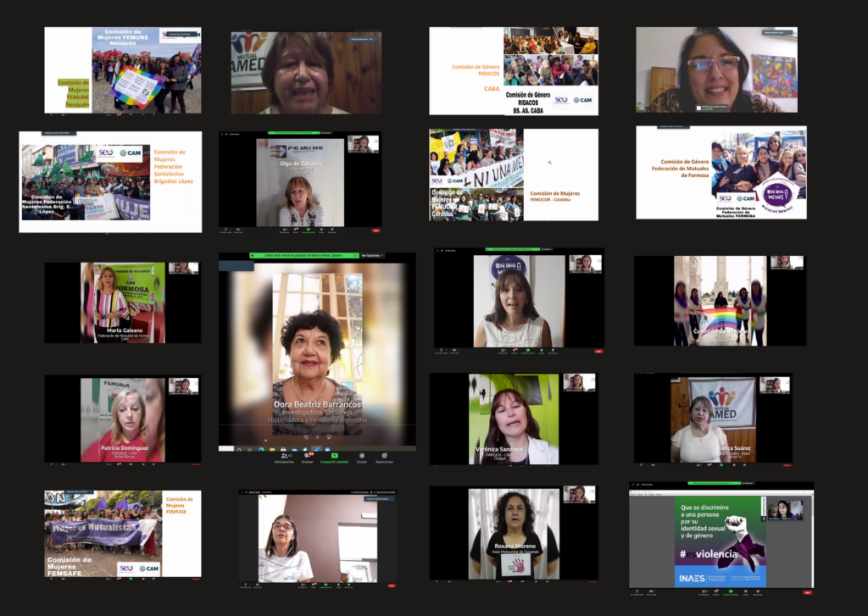This screenshot has height=616, width=868.
Task: Click green Compartir pantalla icon under Dora Barrancos
Action: (335, 457)
